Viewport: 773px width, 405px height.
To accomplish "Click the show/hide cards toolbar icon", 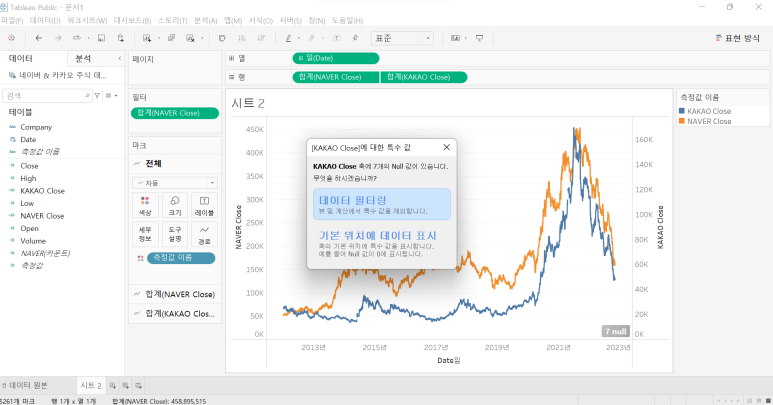I will coord(456,38).
